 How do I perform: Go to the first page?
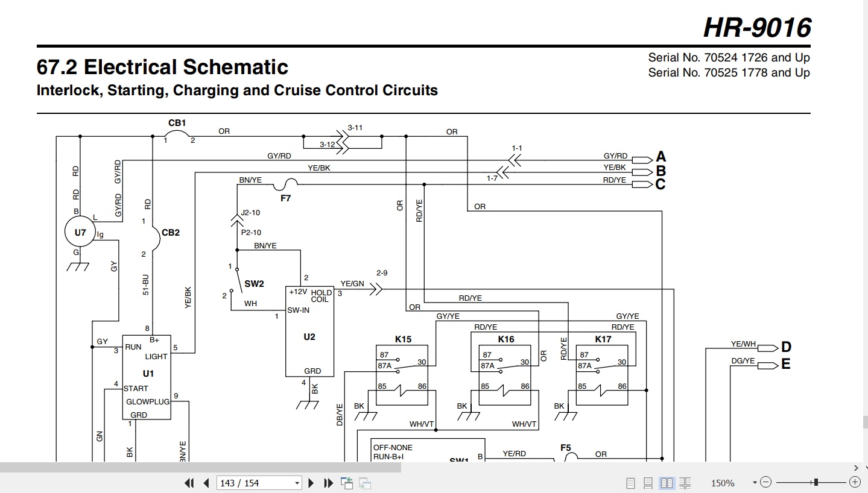[x=189, y=483]
